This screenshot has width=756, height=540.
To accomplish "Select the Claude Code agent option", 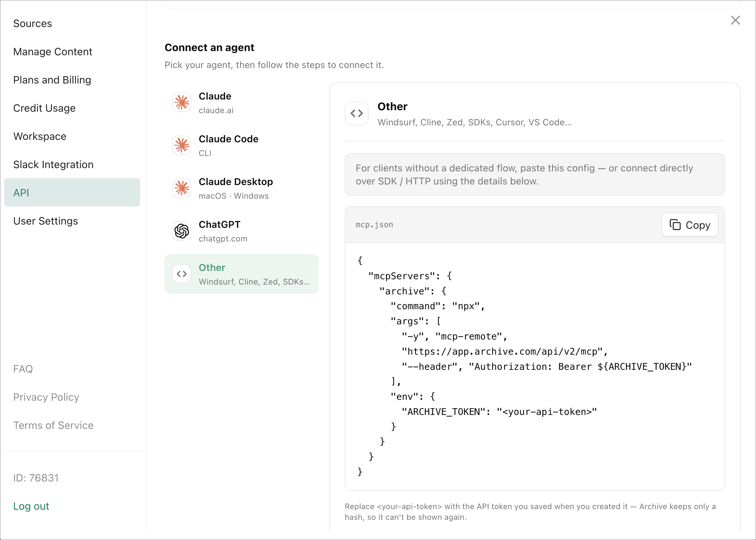I will point(242,145).
